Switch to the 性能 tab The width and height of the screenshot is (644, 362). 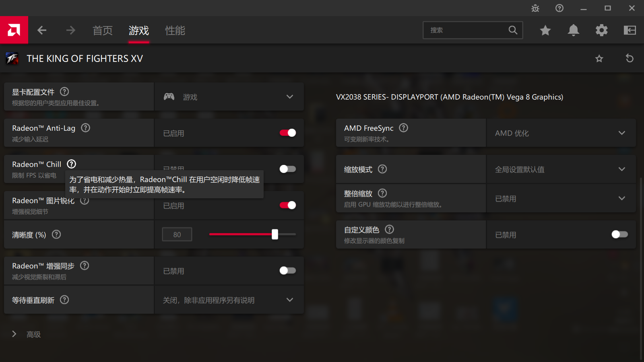(x=175, y=31)
